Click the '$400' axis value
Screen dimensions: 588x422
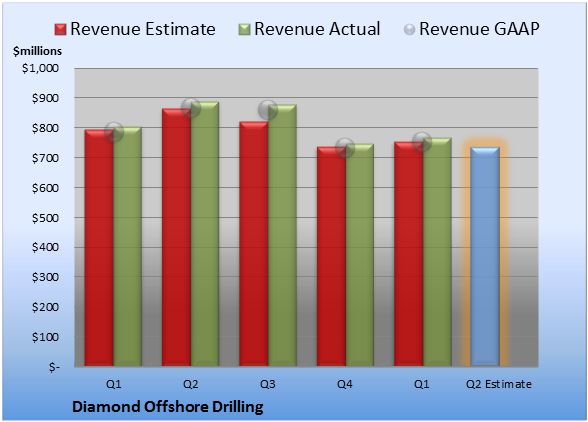point(45,247)
